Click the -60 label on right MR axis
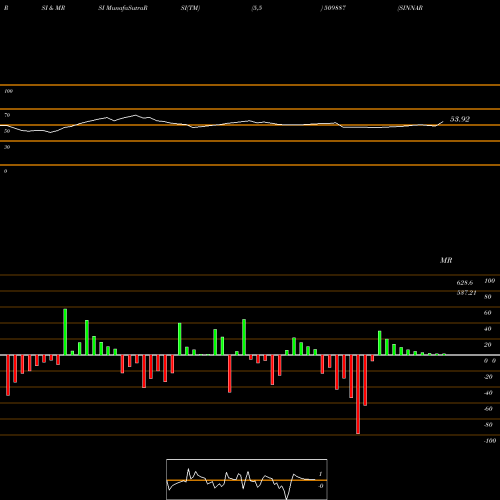 pyautogui.click(x=488, y=409)
